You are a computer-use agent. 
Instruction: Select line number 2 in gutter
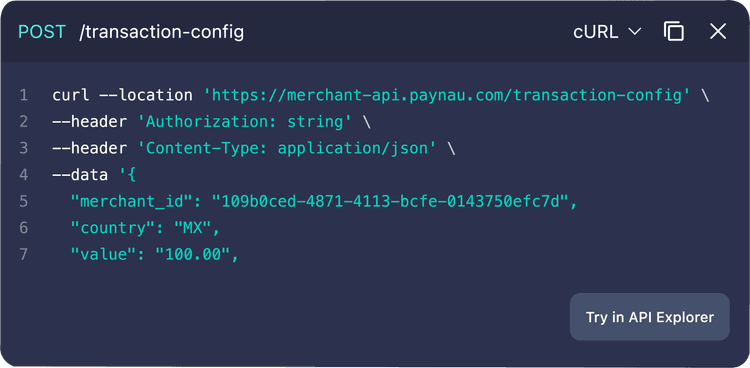point(23,122)
